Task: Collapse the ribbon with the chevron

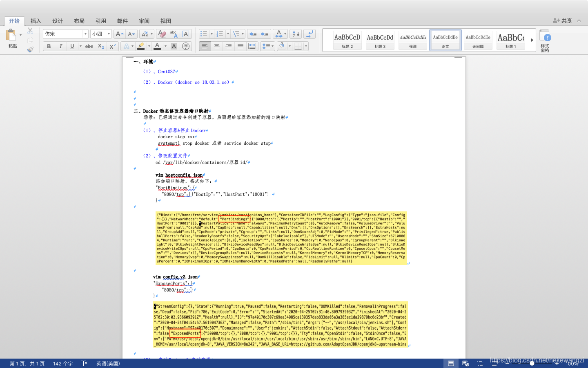Action: [x=579, y=20]
